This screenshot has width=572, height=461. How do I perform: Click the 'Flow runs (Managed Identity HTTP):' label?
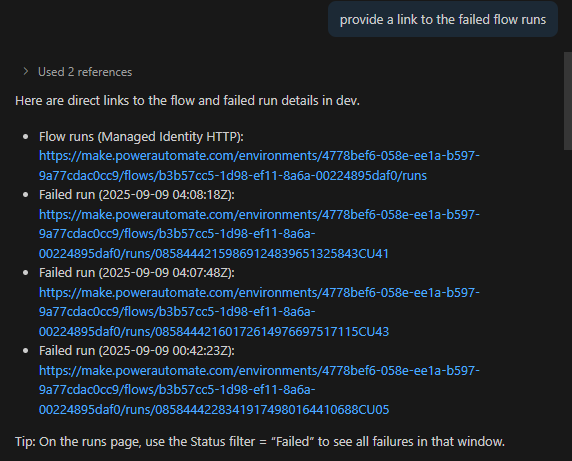pos(141,136)
